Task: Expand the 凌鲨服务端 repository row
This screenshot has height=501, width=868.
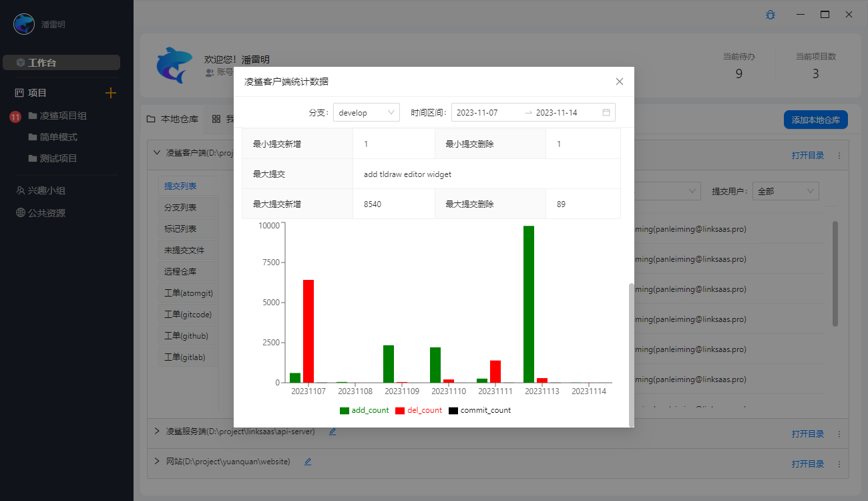Action: (157, 432)
